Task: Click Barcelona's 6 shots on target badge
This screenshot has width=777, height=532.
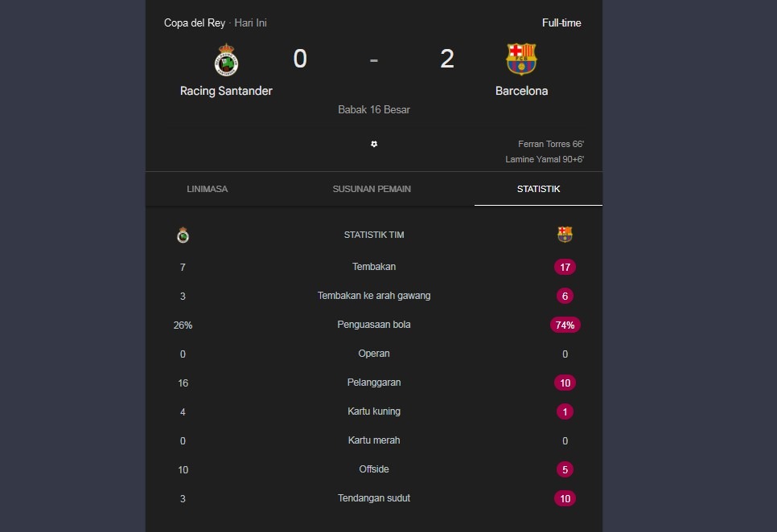Action: (565, 296)
